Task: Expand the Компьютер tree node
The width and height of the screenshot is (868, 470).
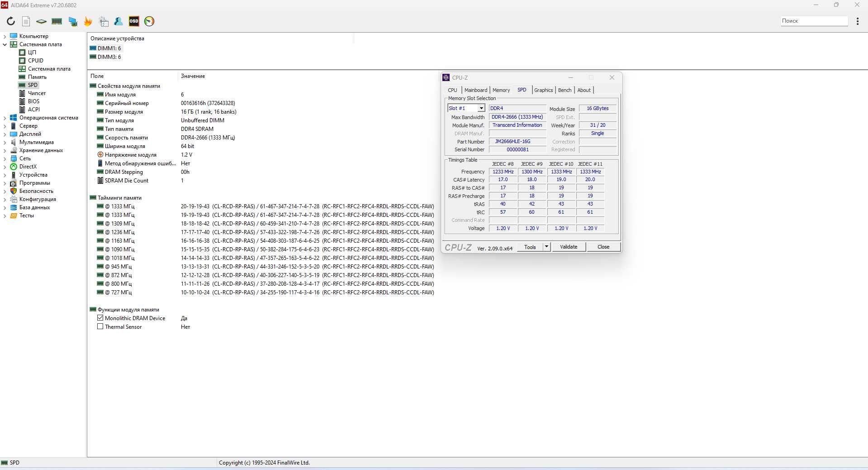Action: 5,36
